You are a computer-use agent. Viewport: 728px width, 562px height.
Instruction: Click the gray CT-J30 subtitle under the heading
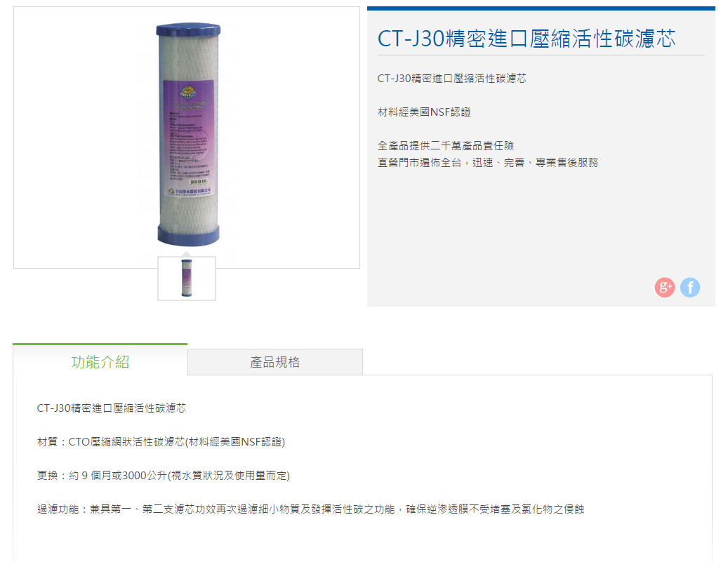click(x=451, y=79)
